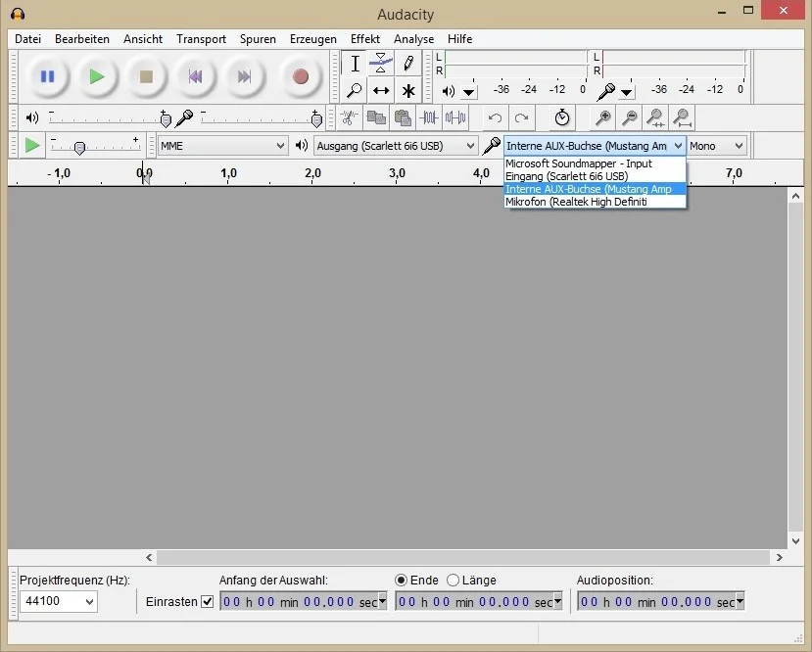Click the Copy icon in the edit toolbar
Screen dimensions: 812x652
point(374,117)
